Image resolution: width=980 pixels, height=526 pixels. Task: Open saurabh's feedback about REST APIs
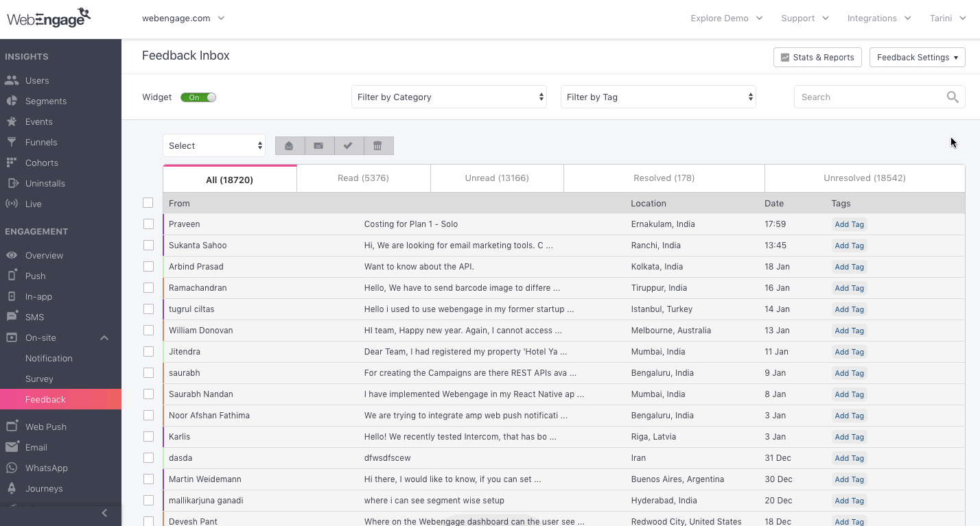tap(470, 373)
